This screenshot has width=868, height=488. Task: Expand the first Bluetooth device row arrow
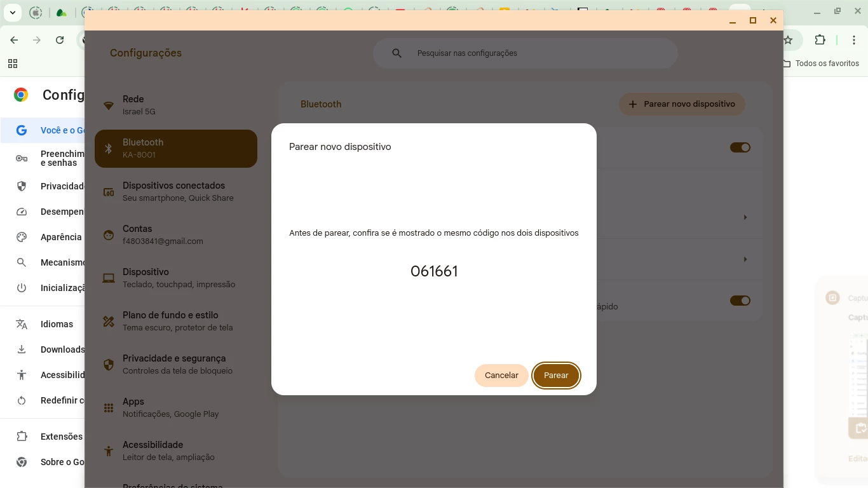point(745,217)
